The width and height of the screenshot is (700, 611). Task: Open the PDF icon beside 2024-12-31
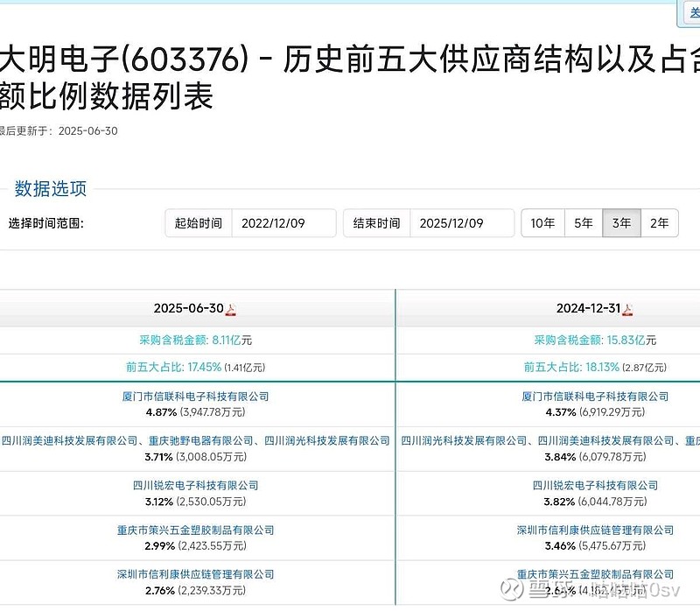(627, 309)
